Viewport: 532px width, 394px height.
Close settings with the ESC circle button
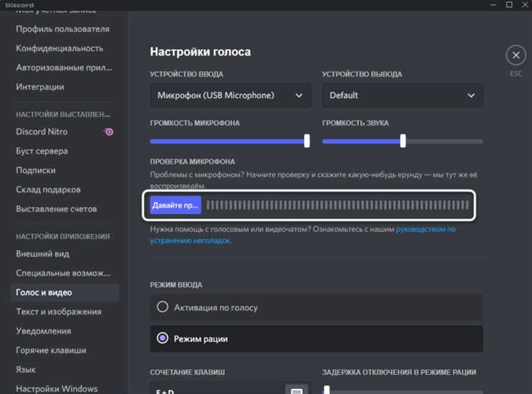click(516, 55)
